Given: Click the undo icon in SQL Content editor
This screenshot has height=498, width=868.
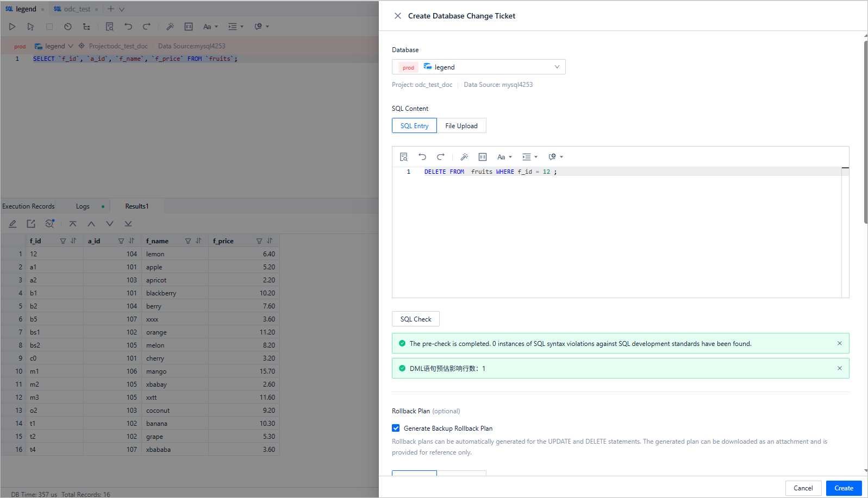Looking at the screenshot, I should coord(422,157).
